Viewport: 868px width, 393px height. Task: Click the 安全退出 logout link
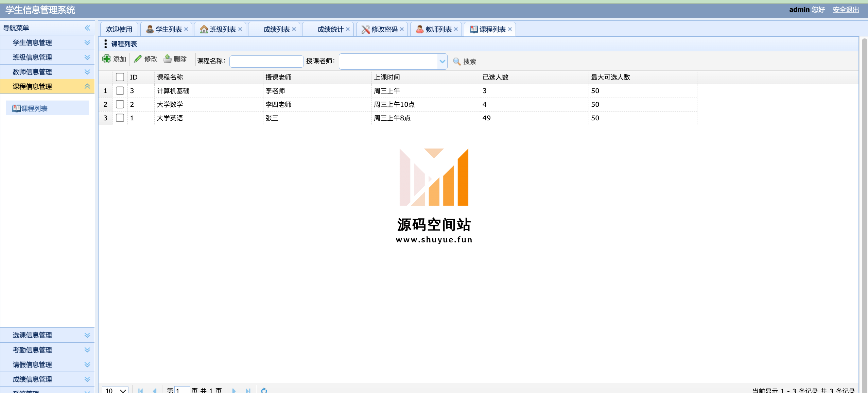pos(846,10)
